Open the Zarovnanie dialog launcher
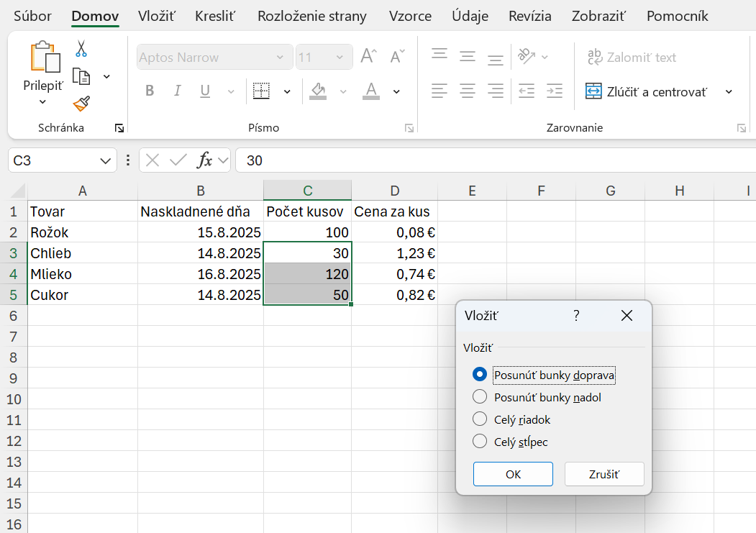 [742, 128]
